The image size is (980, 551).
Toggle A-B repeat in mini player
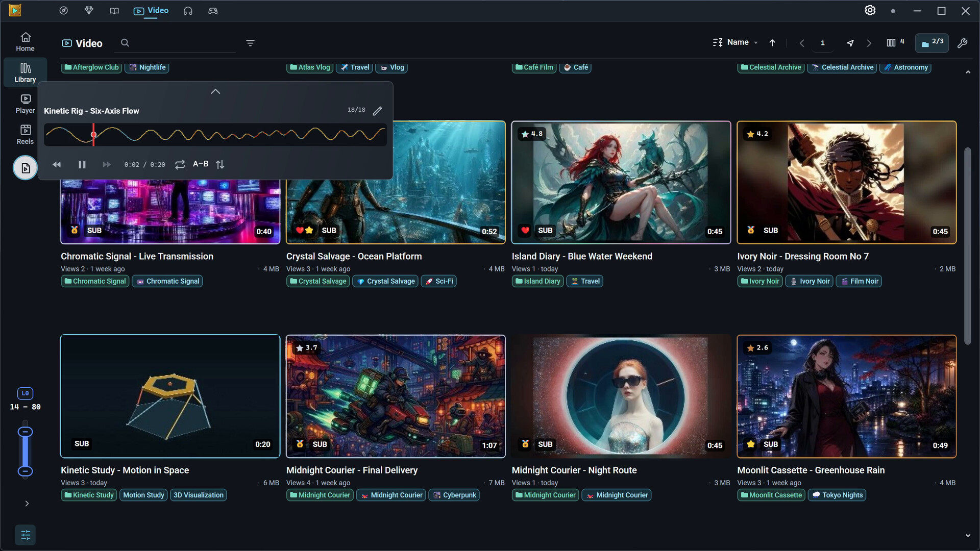point(201,164)
